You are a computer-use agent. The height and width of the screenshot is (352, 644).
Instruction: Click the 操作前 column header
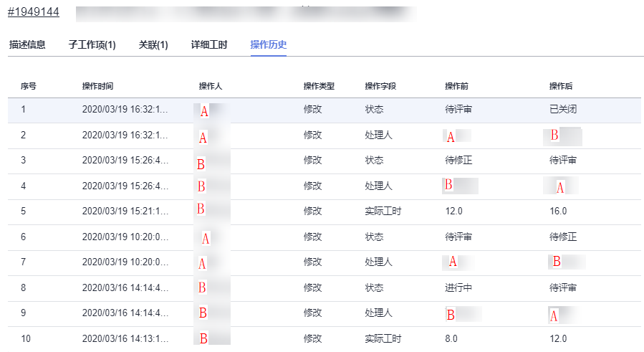coord(456,86)
